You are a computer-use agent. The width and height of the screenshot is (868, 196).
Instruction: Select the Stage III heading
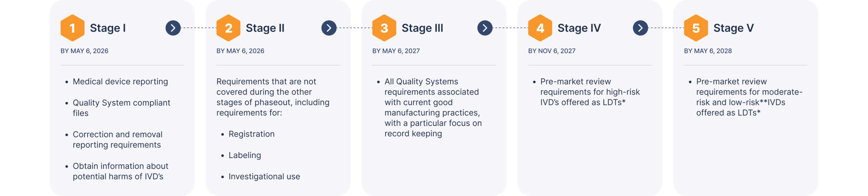click(x=422, y=28)
